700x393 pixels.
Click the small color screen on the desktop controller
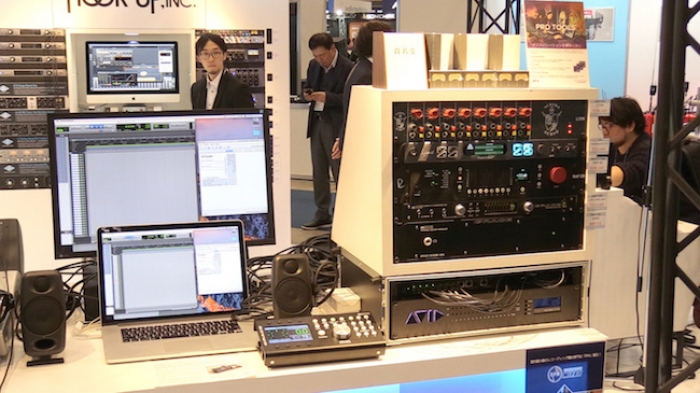coord(288,333)
